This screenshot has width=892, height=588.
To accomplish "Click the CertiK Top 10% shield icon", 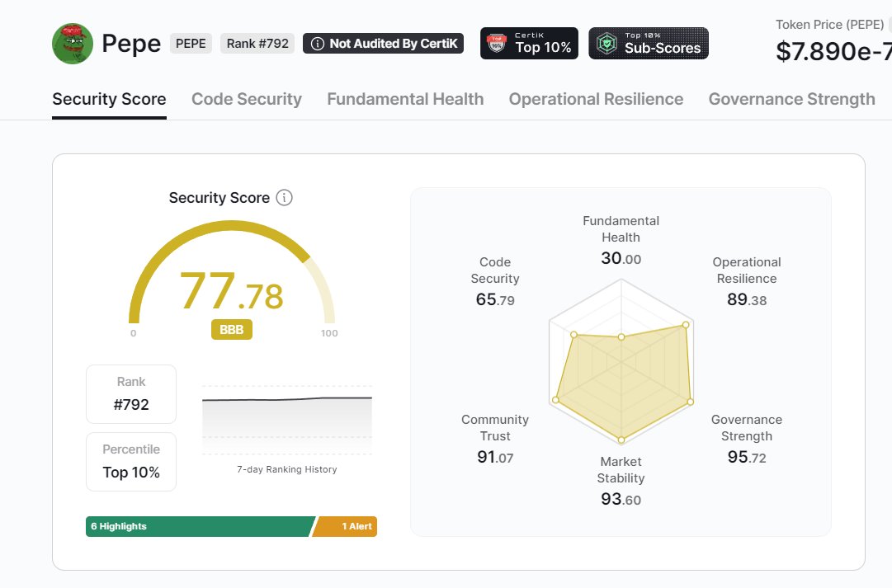I will pos(497,43).
